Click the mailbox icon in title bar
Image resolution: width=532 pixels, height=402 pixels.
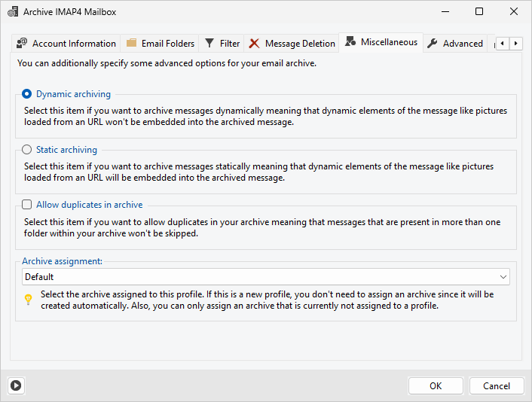click(12, 12)
